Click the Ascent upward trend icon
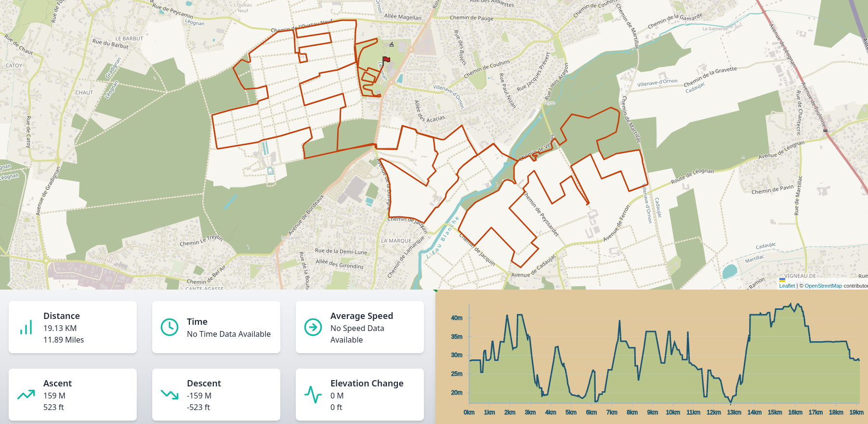The image size is (868, 424). pos(26,395)
